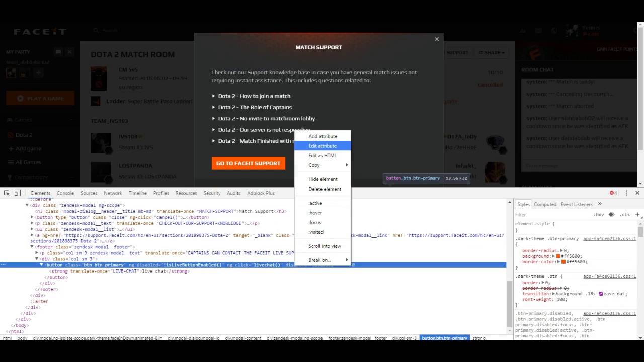Toggle the :hov element state panel

[599, 215]
